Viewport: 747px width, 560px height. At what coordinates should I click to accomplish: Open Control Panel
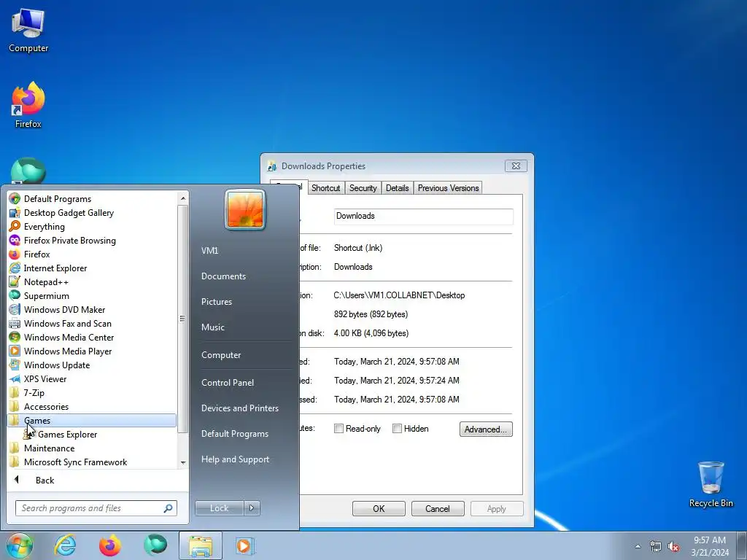(228, 383)
